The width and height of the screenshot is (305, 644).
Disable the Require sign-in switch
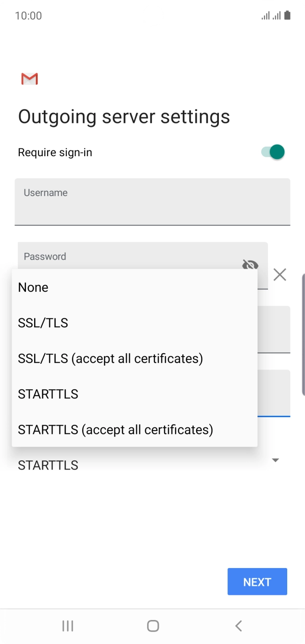tap(272, 152)
